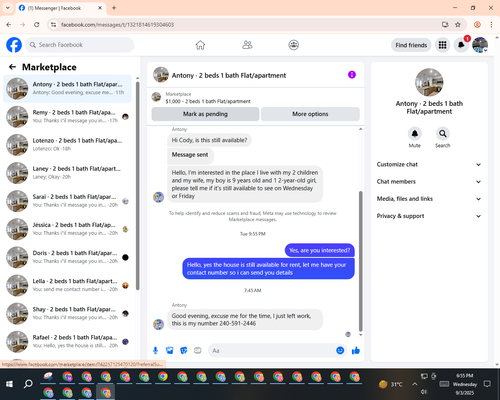Open Jéssica conversation in the list
This screenshot has width=500, height=400.
click(x=67, y=229)
